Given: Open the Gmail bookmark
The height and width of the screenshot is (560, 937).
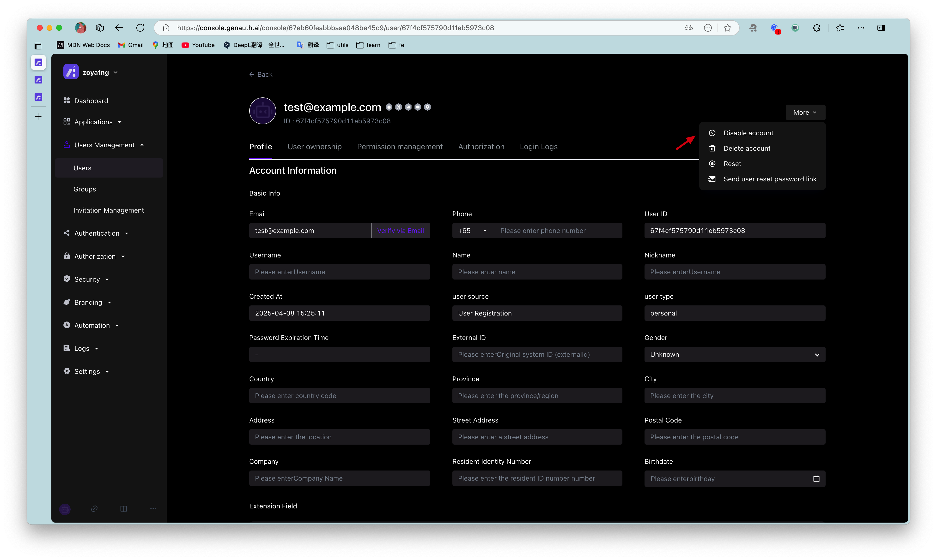Looking at the screenshot, I should coord(131,45).
